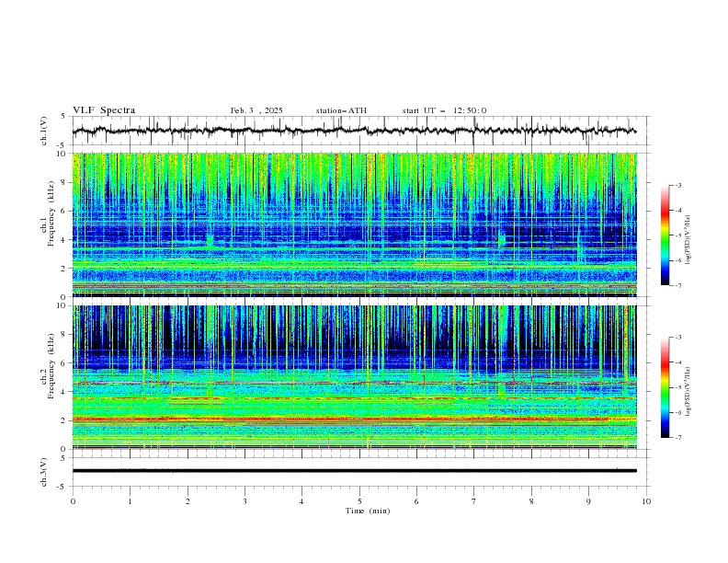Screen dimensions: 728x563
Task: Click the time axis tick label '7'
Action: 474,501
